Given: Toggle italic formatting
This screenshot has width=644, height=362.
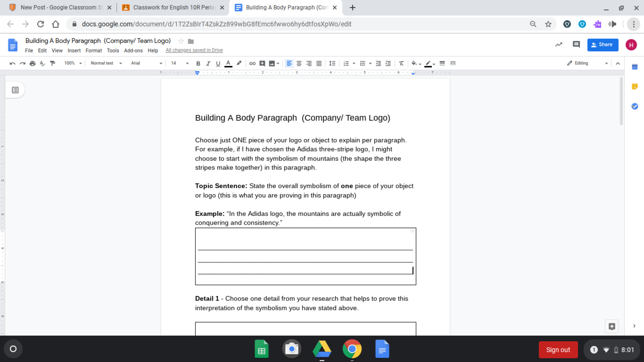Looking at the screenshot, I should click(x=208, y=63).
